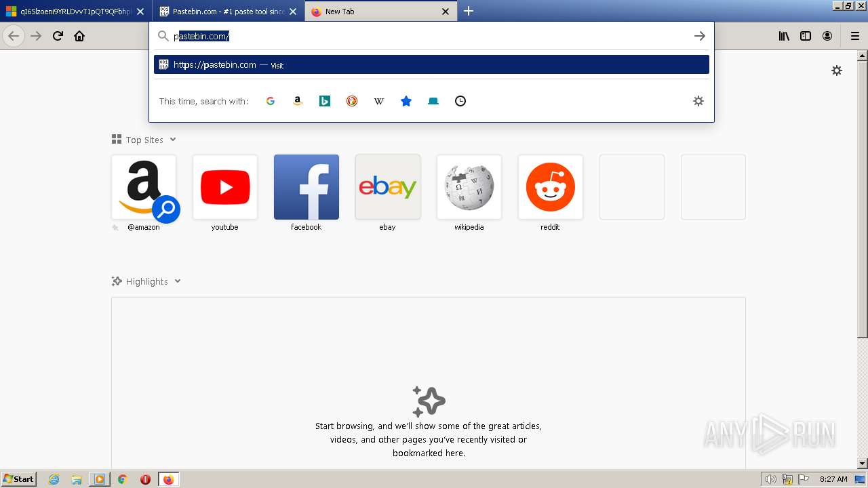This screenshot has width=868, height=488.
Task: Search this time with Bing
Action: tap(325, 101)
